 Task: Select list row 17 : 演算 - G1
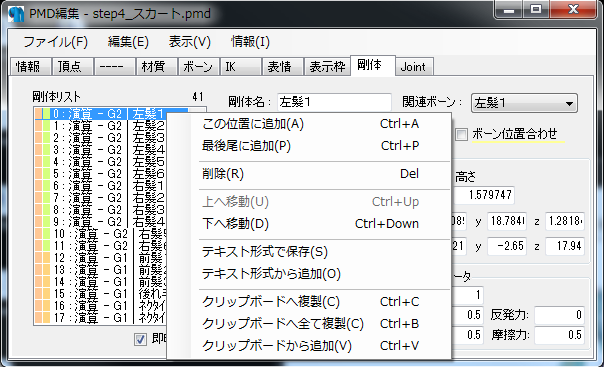tap(101, 318)
